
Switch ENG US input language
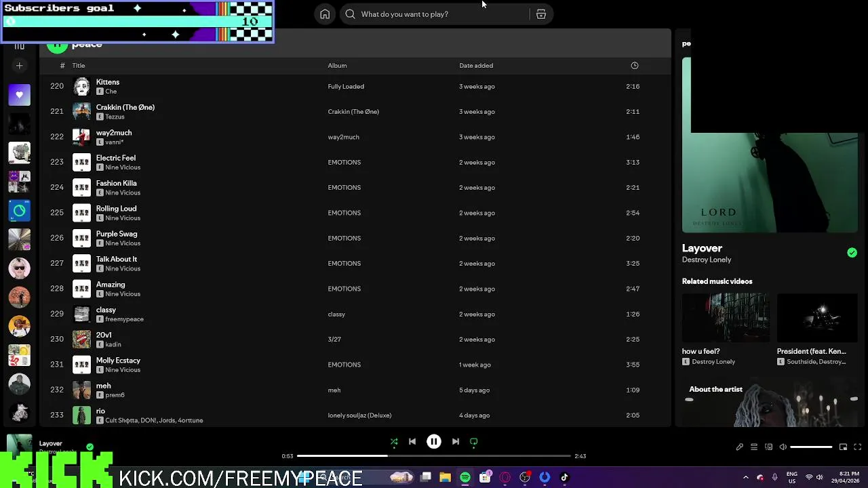(791, 478)
